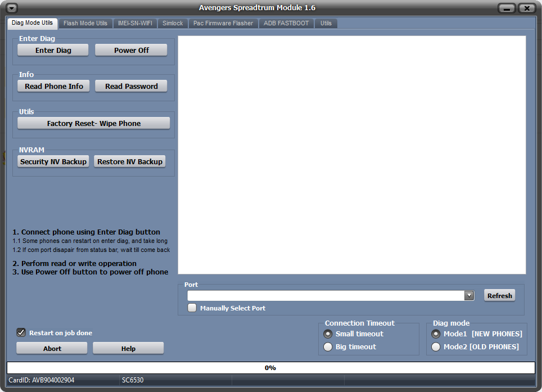Click Security NV Backup
542x392 pixels.
coord(53,161)
